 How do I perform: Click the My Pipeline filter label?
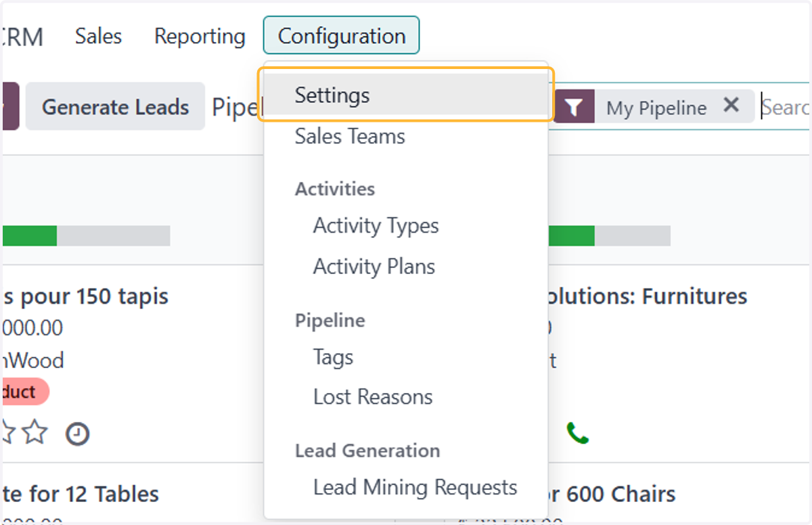656,108
